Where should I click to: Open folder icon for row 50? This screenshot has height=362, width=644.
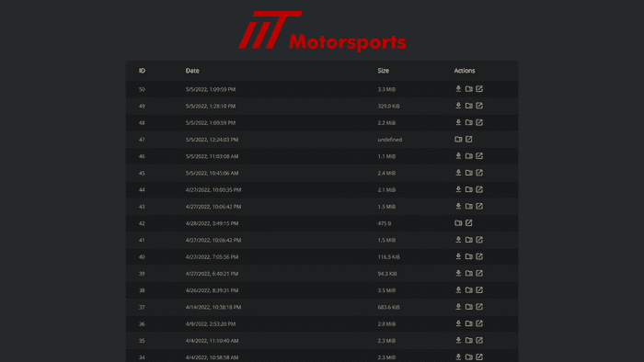(468, 89)
